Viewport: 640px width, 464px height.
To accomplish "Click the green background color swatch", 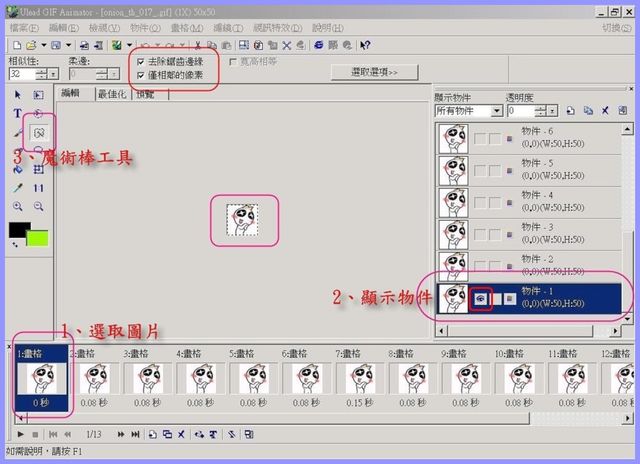I will tap(40, 238).
